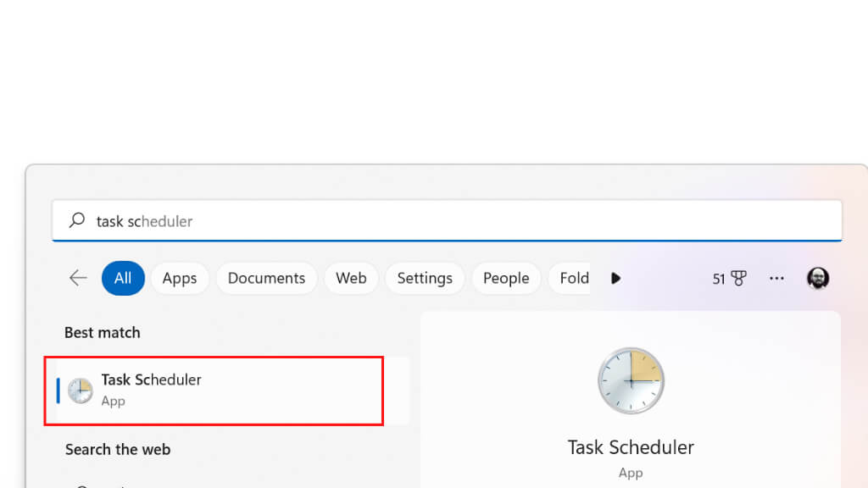Click the small Task Scheduler clock icon
This screenshot has height=488, width=868.
tap(81, 391)
